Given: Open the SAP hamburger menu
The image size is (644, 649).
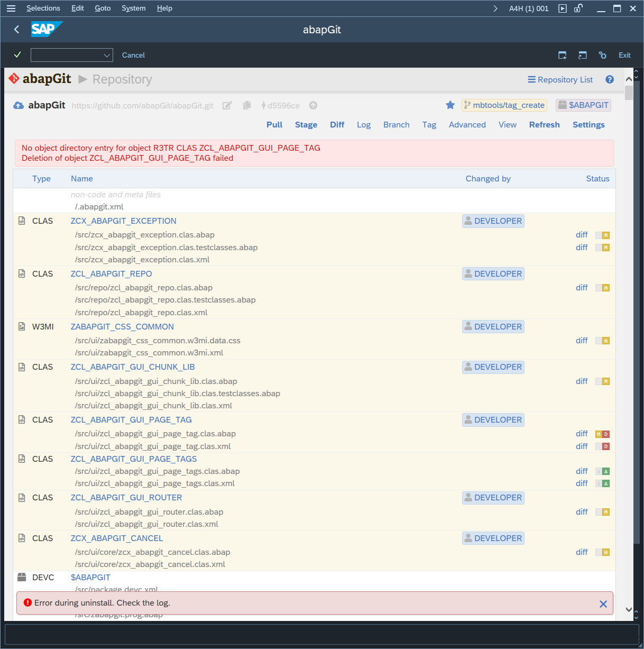Looking at the screenshot, I should (11, 8).
